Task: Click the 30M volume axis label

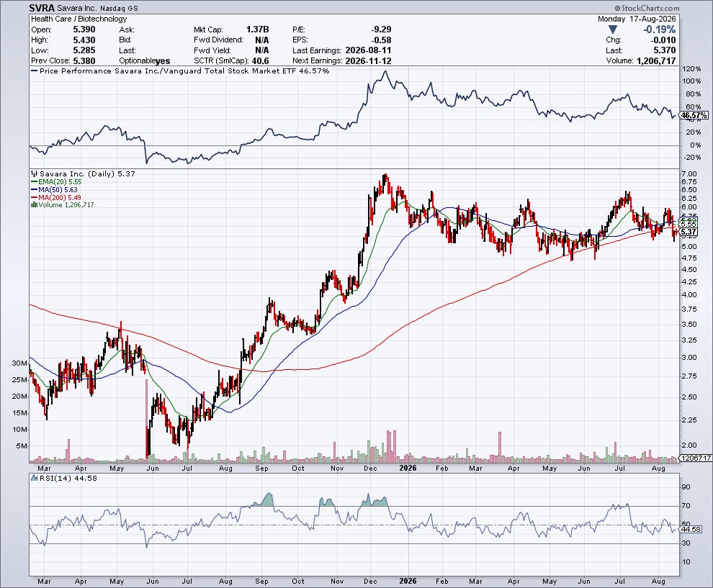Action: tap(19, 363)
